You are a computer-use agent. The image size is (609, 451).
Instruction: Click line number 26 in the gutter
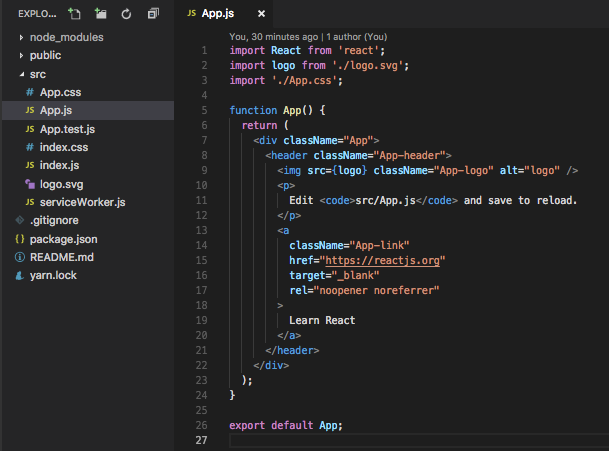[202, 425]
